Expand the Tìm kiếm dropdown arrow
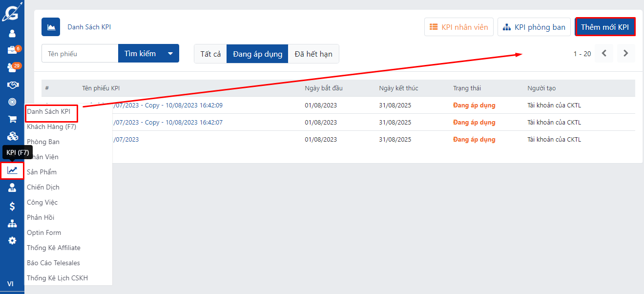Screen dimensions: 644x294 point(170,54)
